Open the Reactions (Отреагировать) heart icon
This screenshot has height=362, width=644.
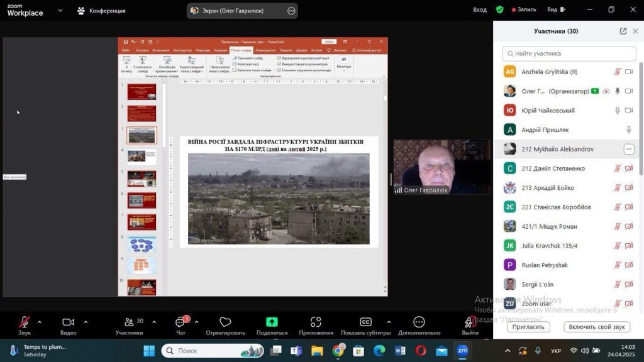click(225, 322)
